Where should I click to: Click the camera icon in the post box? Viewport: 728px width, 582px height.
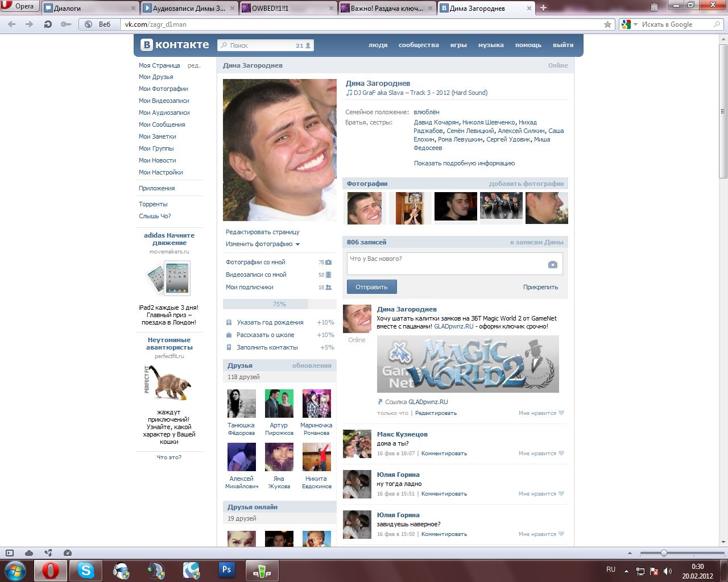[x=552, y=264]
